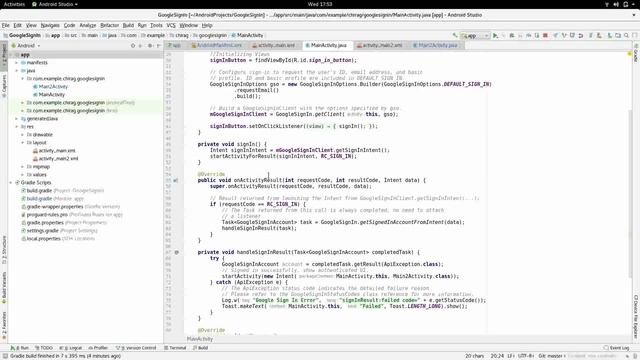Switch to the activity_main2.xml editor tab
This screenshot has width=640, height=360.
tap(380, 45)
